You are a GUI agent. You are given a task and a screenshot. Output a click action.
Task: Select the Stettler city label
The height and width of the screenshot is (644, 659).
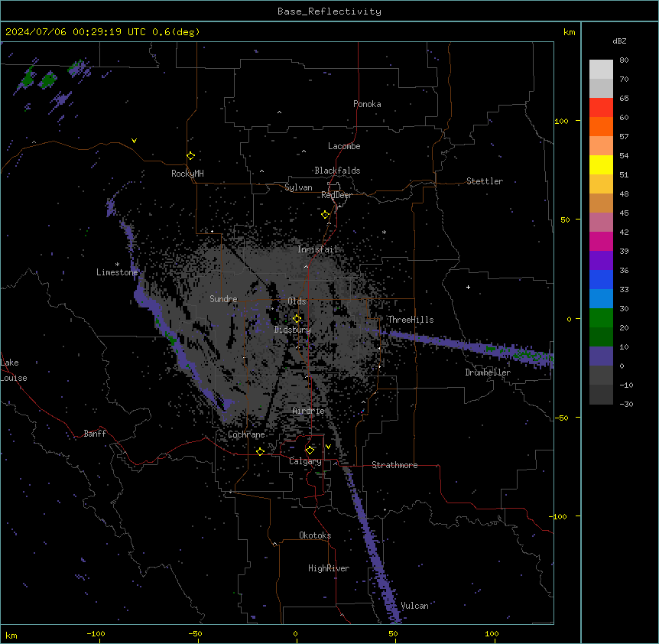tap(485, 181)
